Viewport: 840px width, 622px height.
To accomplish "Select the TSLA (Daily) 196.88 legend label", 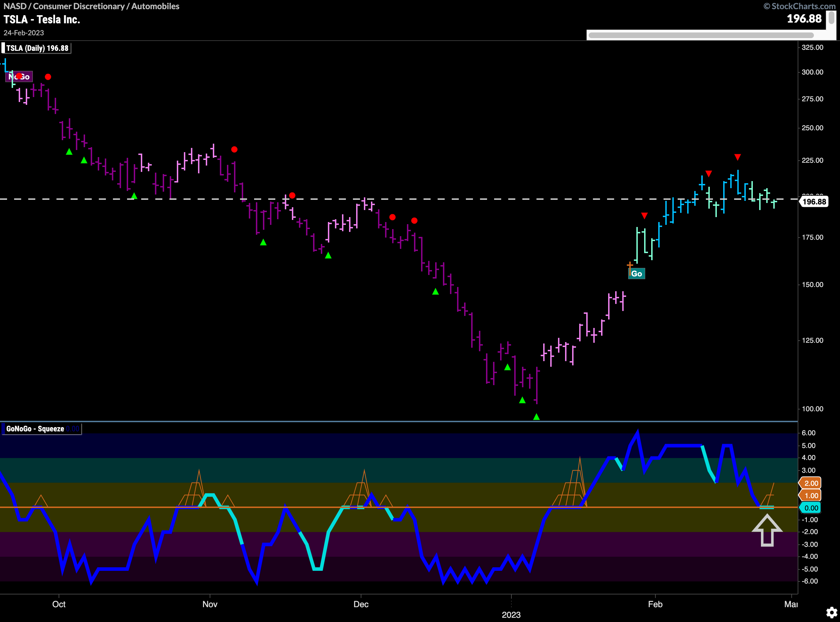I will (36, 48).
